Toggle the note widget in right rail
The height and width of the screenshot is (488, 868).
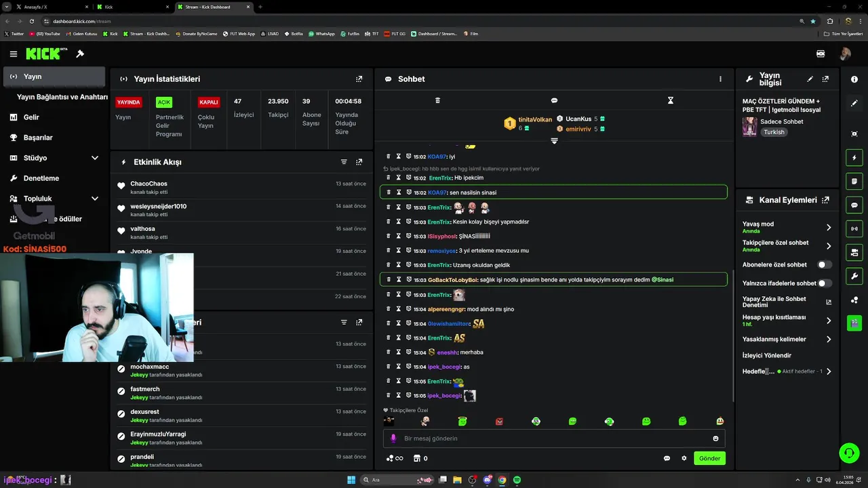(x=854, y=182)
